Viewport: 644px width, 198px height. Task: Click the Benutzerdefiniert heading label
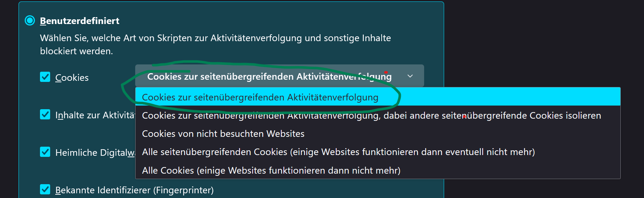pyautogui.click(x=80, y=21)
